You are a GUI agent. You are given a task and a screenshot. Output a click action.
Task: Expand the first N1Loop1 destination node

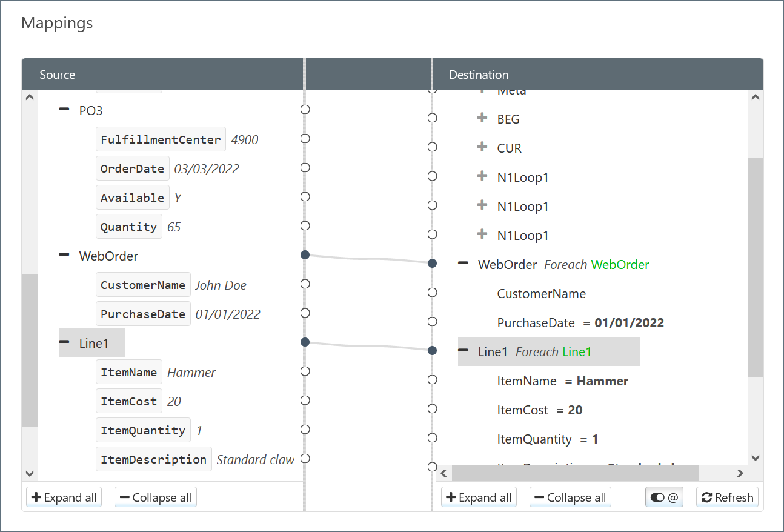(482, 176)
